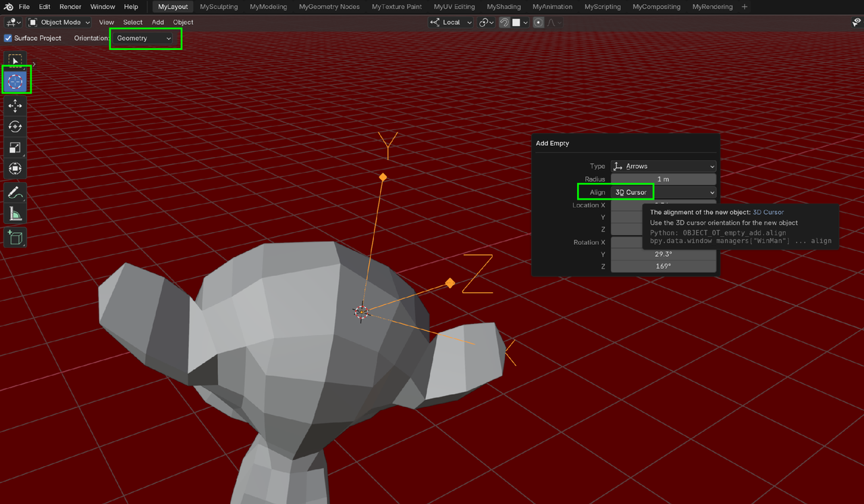Toggle the Surface Project checkbox
This screenshot has width=864, height=504.
(x=8, y=38)
